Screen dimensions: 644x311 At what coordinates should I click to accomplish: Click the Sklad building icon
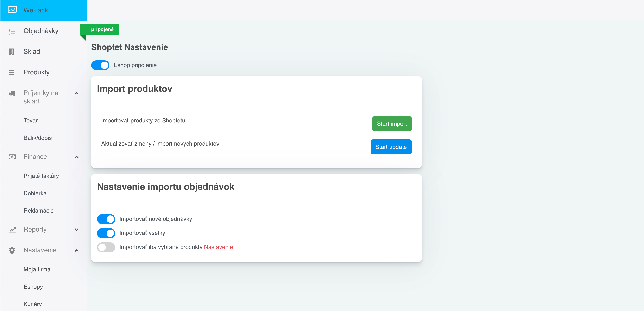tap(11, 52)
